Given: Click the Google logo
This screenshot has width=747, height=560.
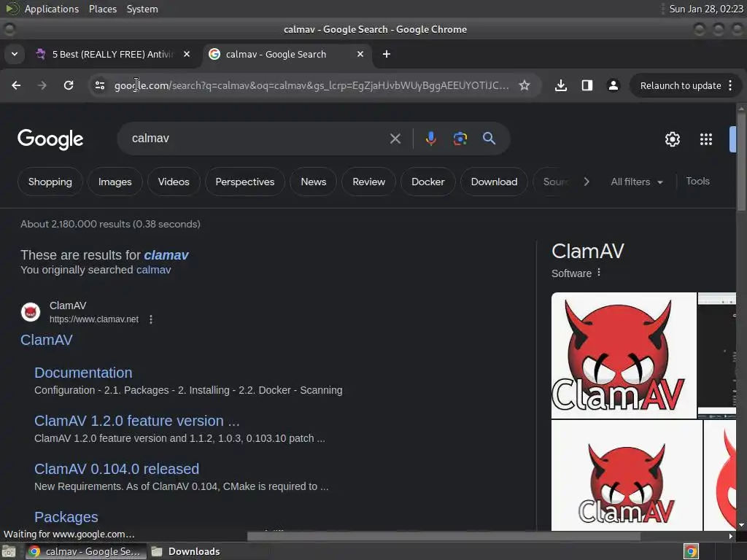Looking at the screenshot, I should 50,139.
